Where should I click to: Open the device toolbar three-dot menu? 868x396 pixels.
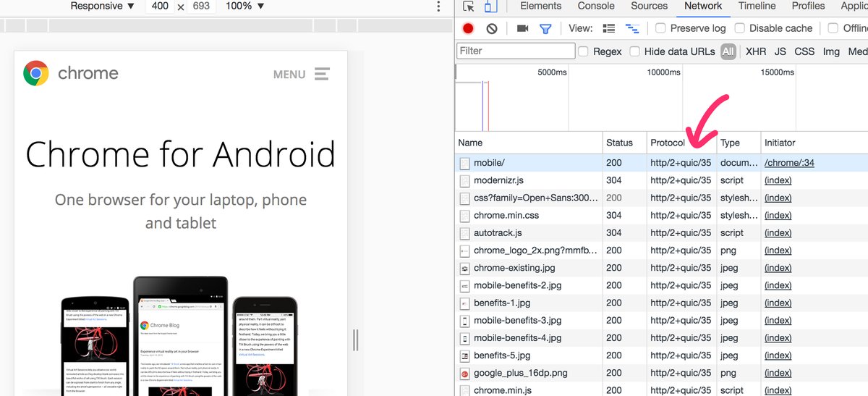point(438,7)
